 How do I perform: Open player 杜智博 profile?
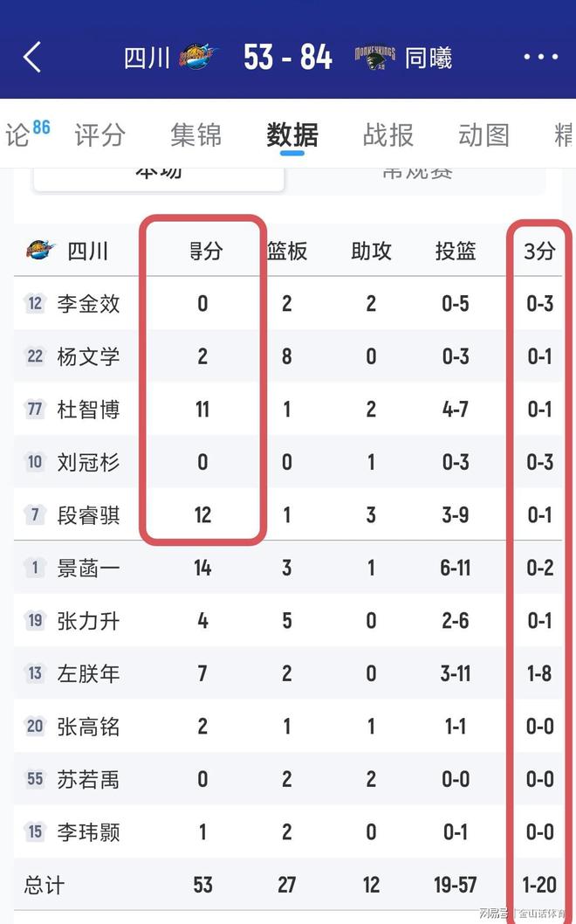88,410
